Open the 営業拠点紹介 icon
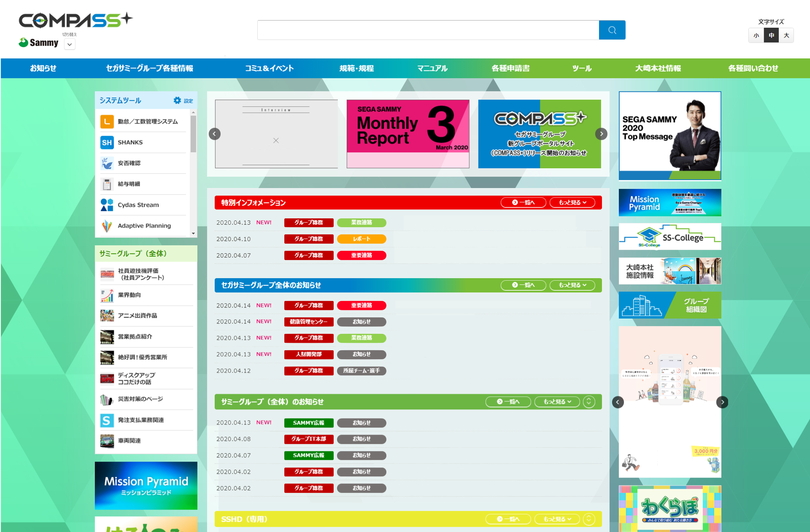Image resolution: width=810 pixels, height=532 pixels. pyautogui.click(x=107, y=337)
